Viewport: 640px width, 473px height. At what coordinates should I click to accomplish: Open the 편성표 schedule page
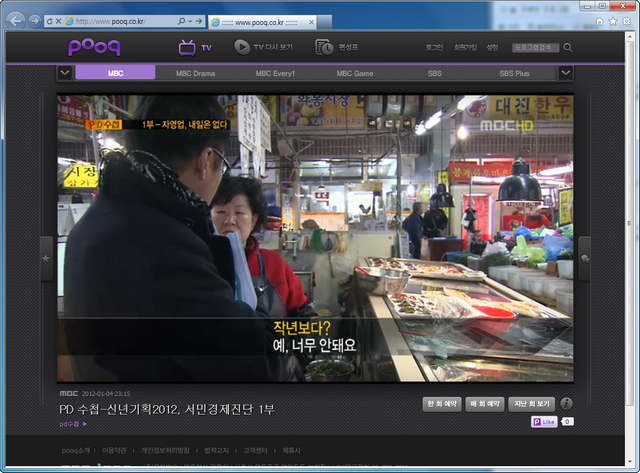pos(348,47)
